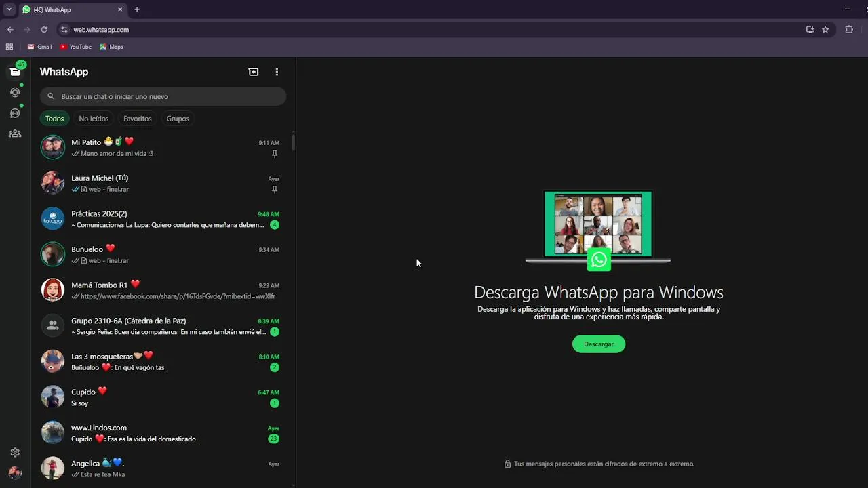Click the chat list scrollbar

click(293, 142)
